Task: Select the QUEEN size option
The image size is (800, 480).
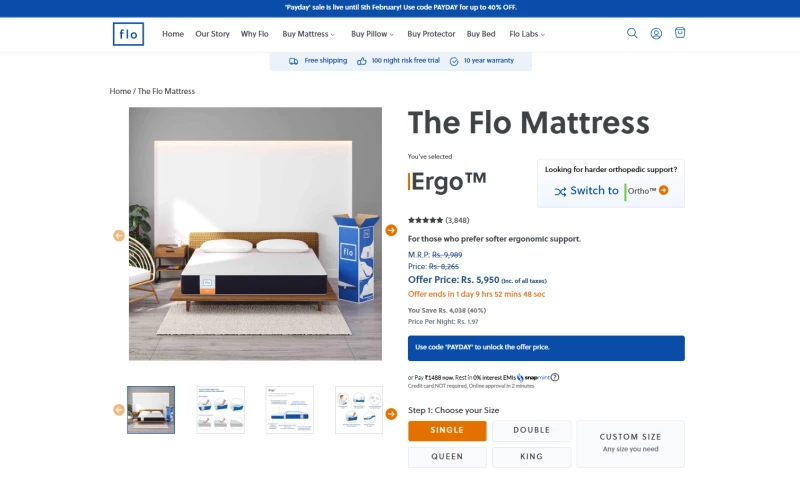Action: (447, 457)
